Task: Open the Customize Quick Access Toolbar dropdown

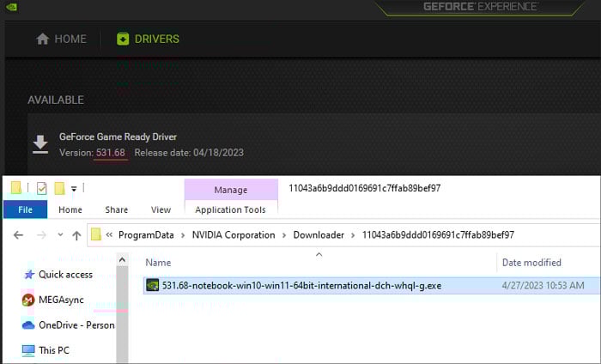Action: pos(74,189)
